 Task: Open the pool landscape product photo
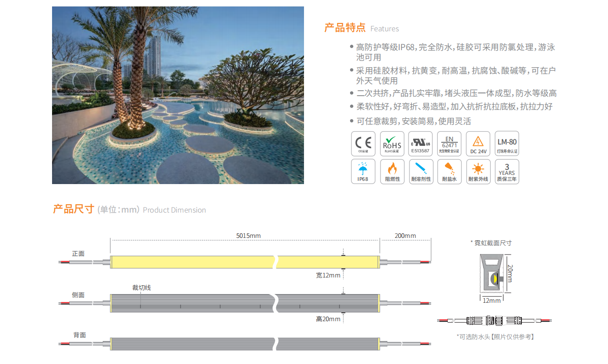click(x=178, y=95)
